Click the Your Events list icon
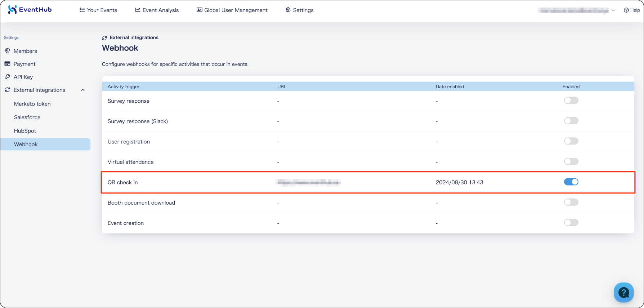Screen dimensions: 644x308 (82, 10)
